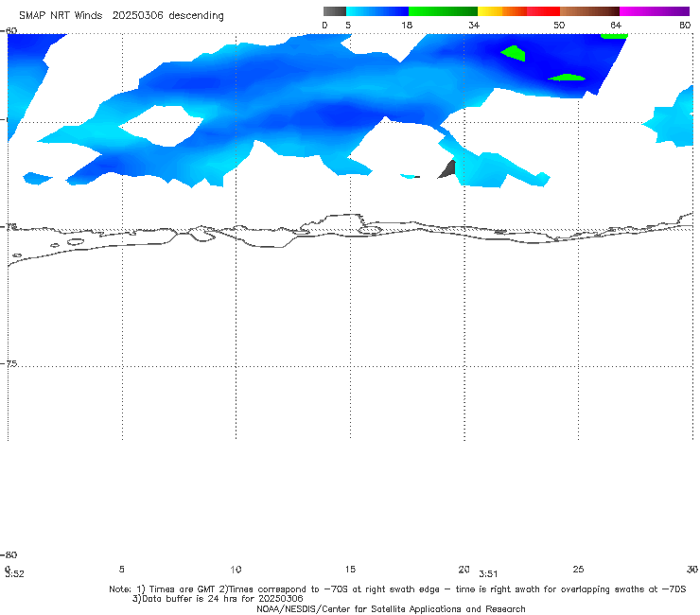Click the latitude label '-75'
700x615 pixels.
tap(9, 363)
